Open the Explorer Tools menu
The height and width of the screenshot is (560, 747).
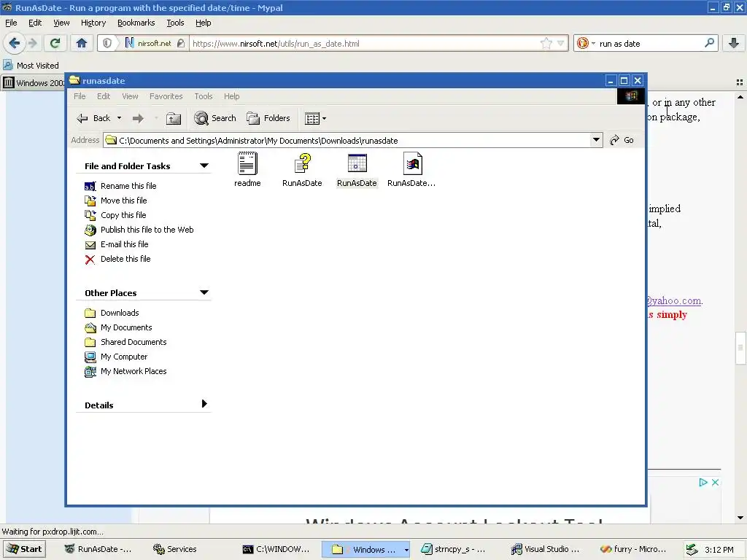point(204,96)
